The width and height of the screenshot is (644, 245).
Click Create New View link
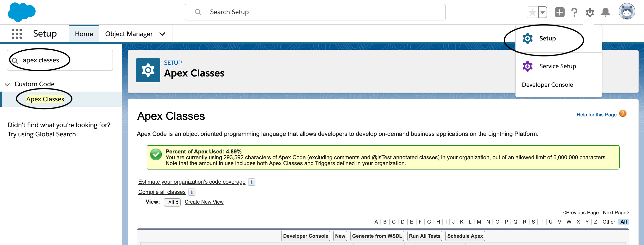204,202
